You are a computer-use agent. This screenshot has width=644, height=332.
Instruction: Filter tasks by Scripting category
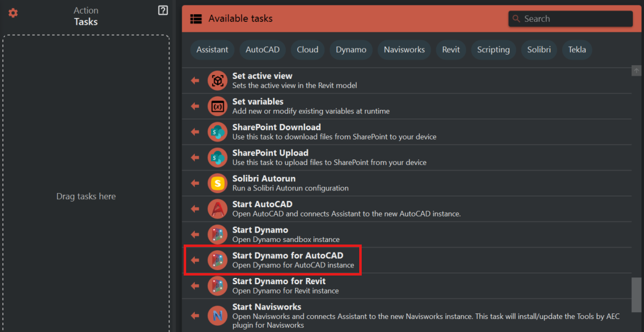[x=493, y=50]
